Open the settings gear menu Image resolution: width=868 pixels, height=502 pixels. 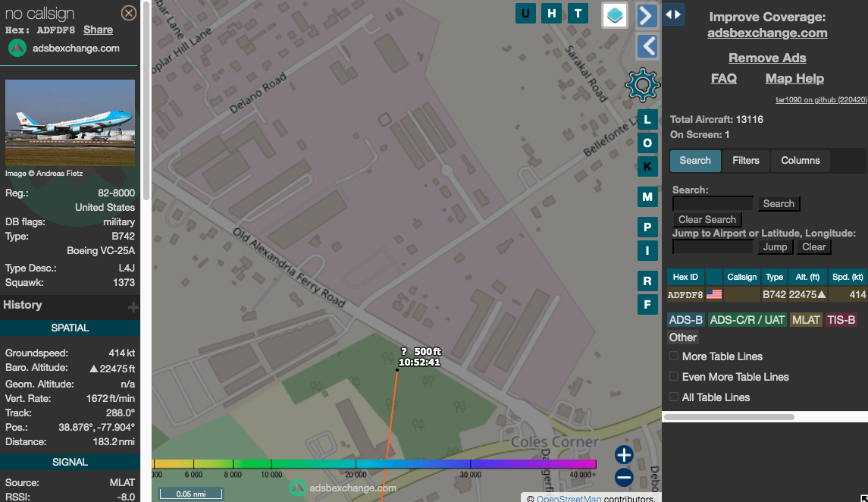(642, 85)
